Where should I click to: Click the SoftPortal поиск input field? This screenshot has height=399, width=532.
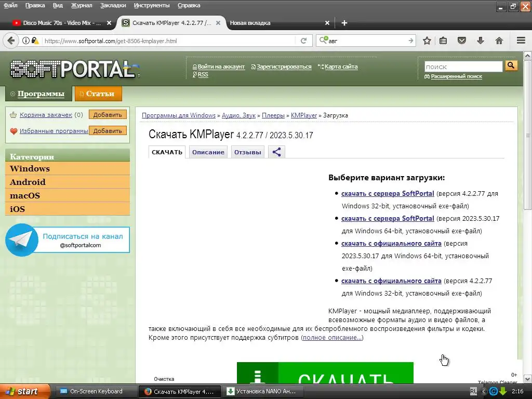(x=463, y=66)
